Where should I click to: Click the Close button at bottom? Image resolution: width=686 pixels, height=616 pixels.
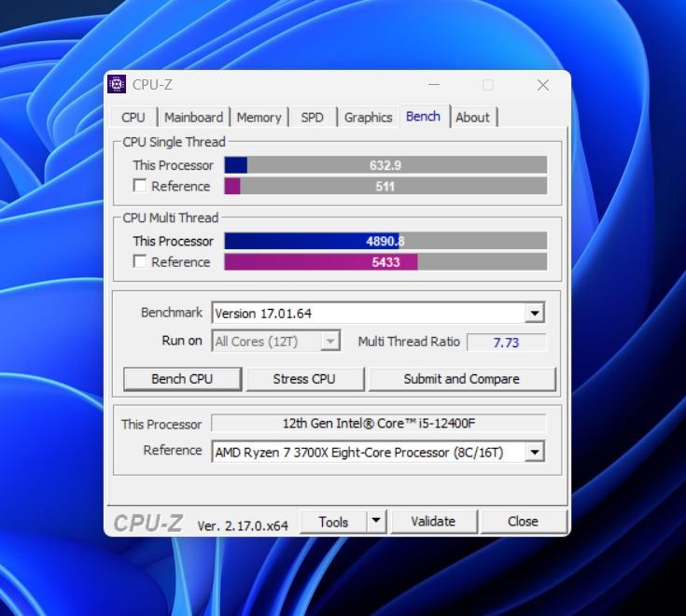coord(524,522)
